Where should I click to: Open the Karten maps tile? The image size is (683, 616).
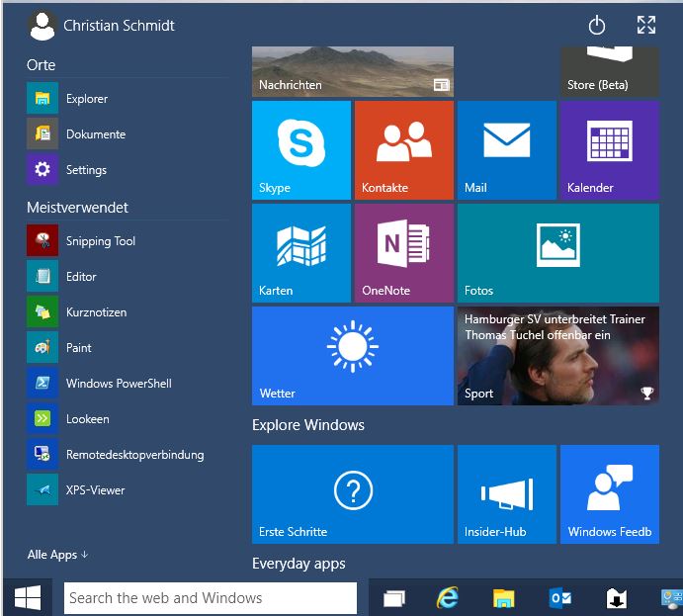pyautogui.click(x=300, y=253)
